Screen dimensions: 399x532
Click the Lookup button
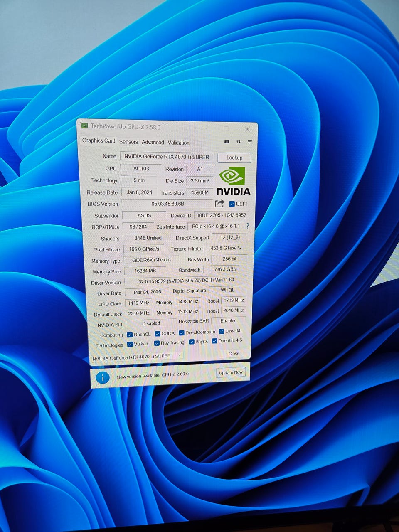click(234, 158)
